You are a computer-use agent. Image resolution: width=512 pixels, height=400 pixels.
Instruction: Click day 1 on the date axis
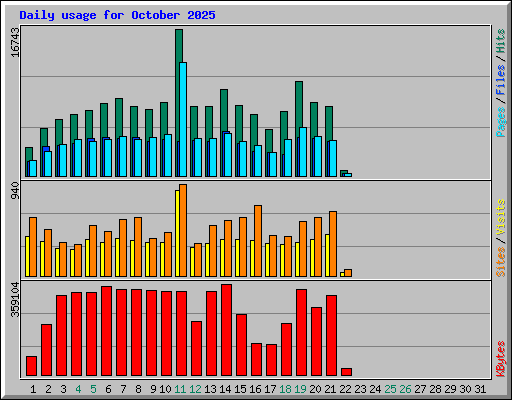tap(33, 389)
